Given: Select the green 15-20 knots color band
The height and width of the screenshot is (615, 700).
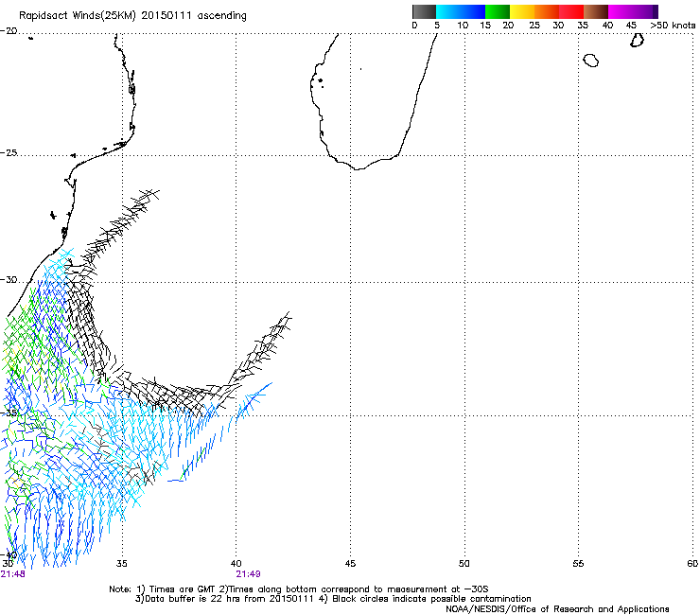Looking at the screenshot, I should coord(498,11).
